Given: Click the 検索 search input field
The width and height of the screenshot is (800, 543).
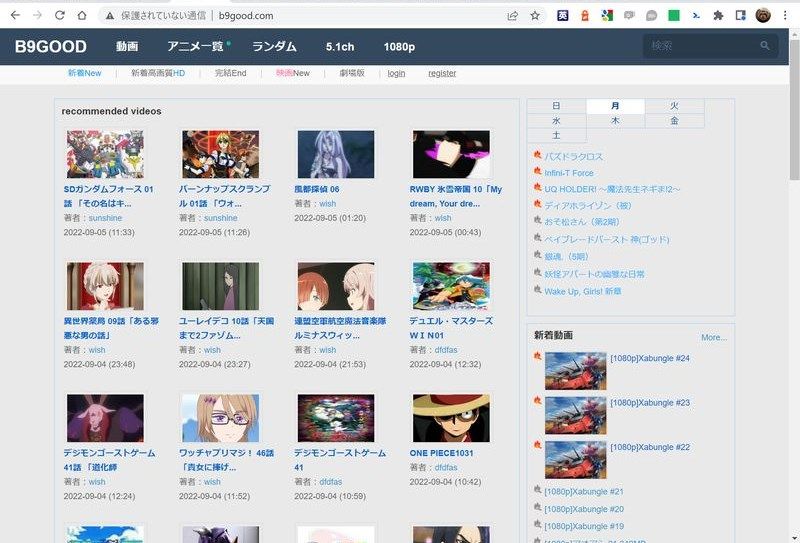Looking at the screenshot, I should (x=700, y=46).
